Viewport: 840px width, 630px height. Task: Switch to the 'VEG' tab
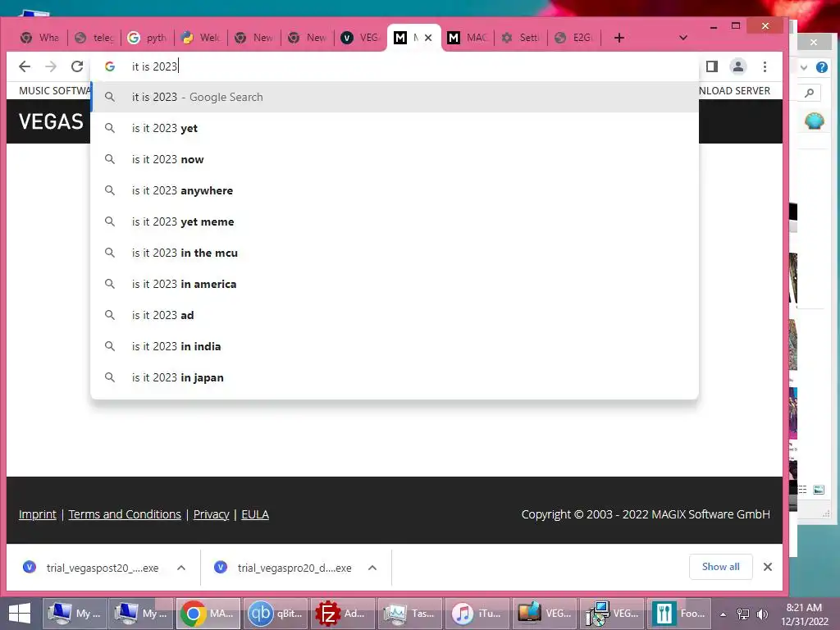pos(361,38)
